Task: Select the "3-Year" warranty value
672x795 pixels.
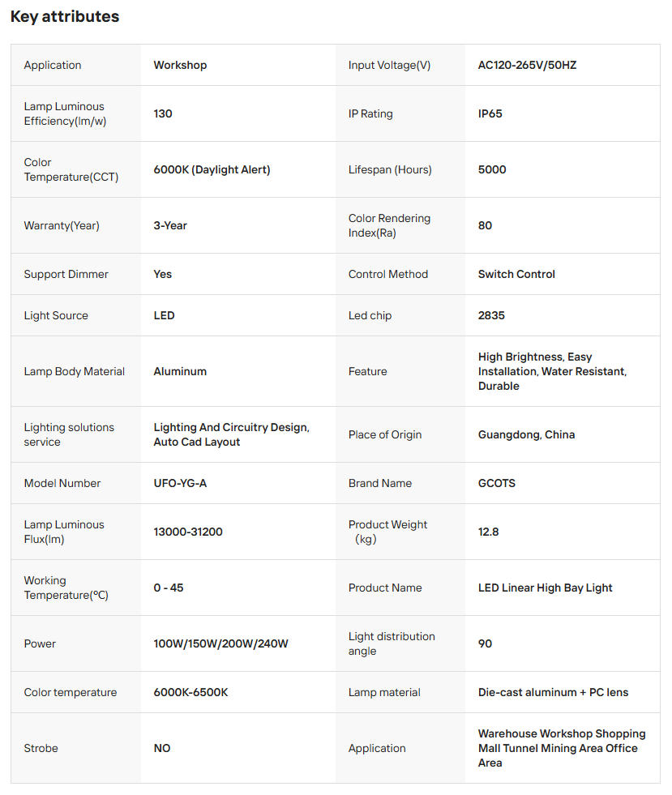Action: coord(170,225)
